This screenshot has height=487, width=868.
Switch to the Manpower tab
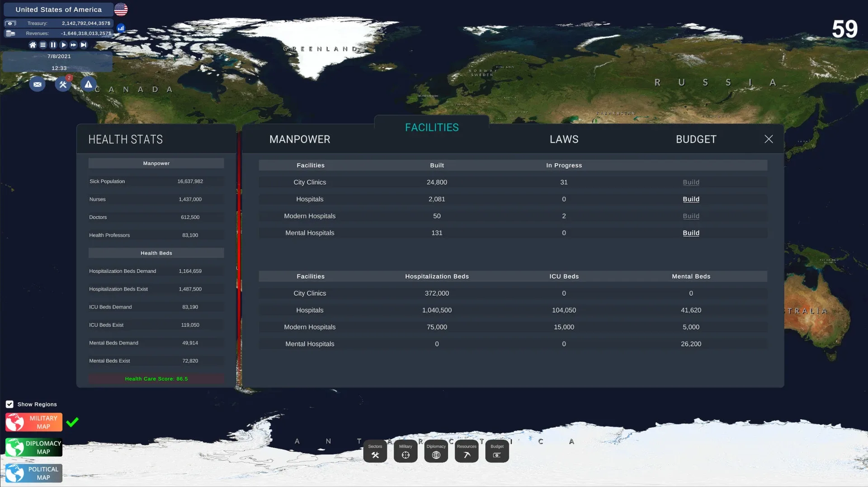tap(300, 140)
